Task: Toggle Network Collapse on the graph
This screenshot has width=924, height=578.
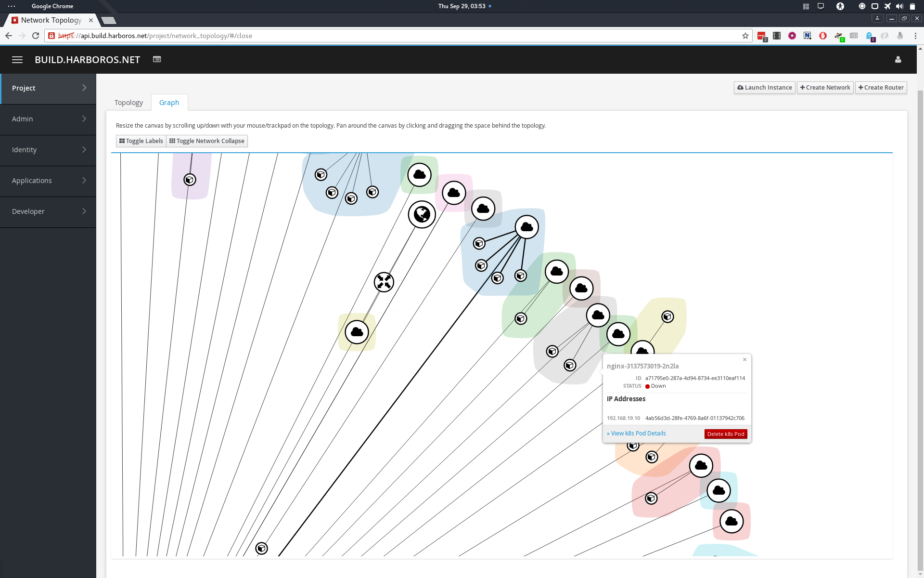Action: point(207,141)
